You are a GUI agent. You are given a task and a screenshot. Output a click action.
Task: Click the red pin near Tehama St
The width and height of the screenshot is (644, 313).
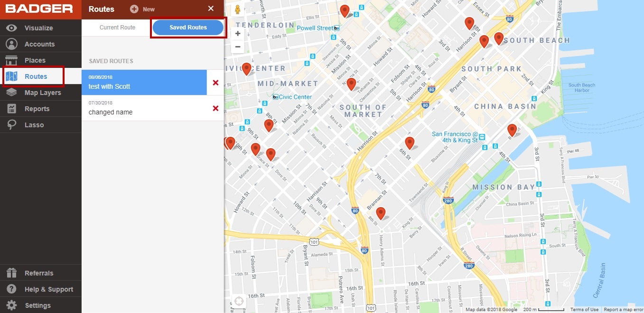[351, 84]
